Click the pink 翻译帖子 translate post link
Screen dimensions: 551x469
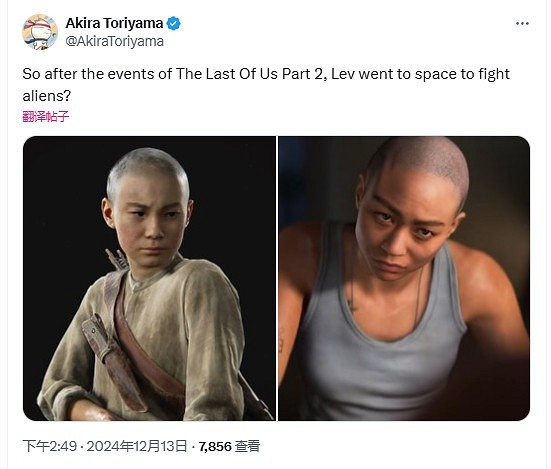46,116
